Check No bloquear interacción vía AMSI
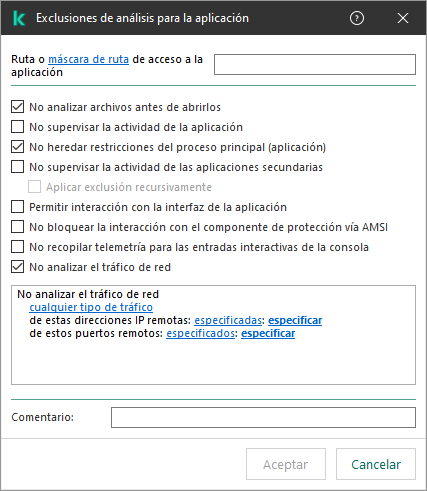The image size is (427, 491). (17, 227)
